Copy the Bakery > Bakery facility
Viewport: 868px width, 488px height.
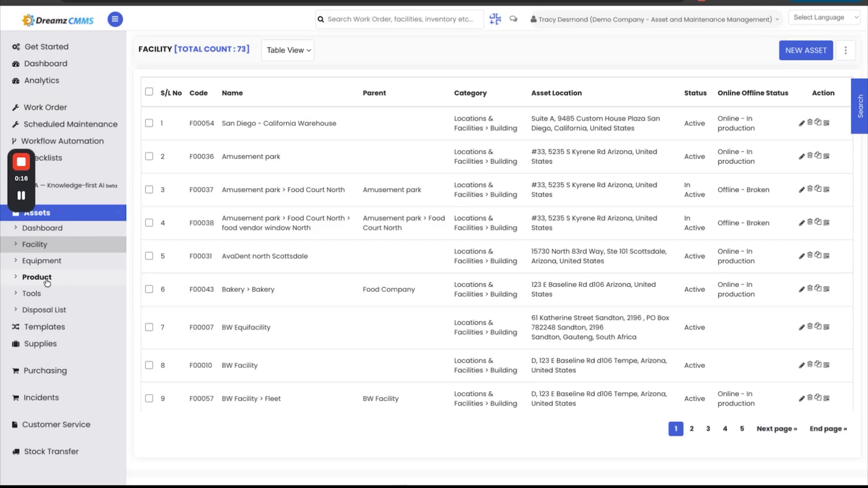click(x=818, y=288)
